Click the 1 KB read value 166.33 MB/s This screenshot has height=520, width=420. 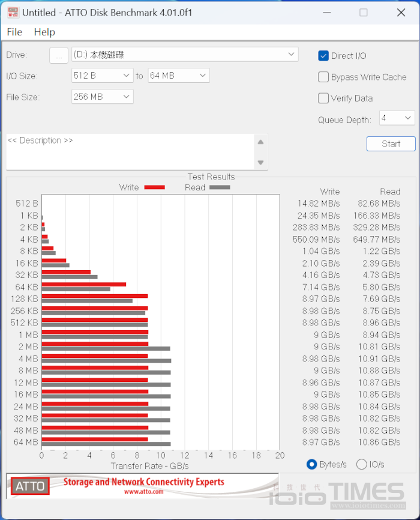[x=377, y=216]
